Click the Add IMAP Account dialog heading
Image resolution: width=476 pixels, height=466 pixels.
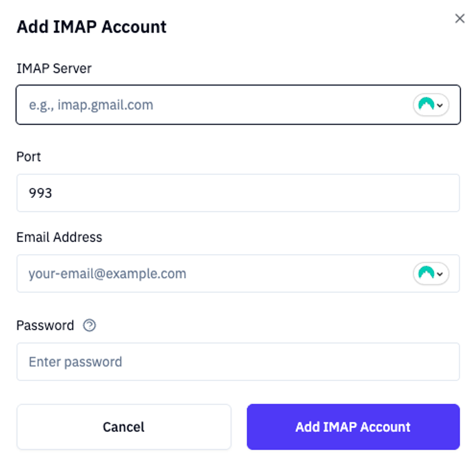coord(92,27)
